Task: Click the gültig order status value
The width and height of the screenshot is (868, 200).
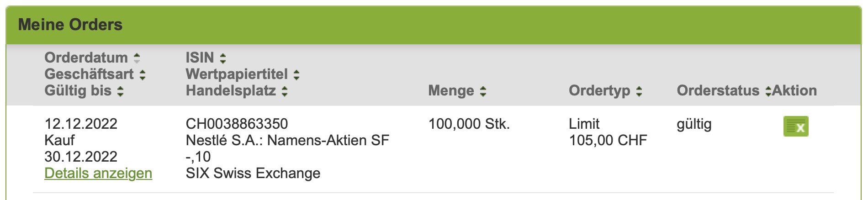Action: [694, 124]
